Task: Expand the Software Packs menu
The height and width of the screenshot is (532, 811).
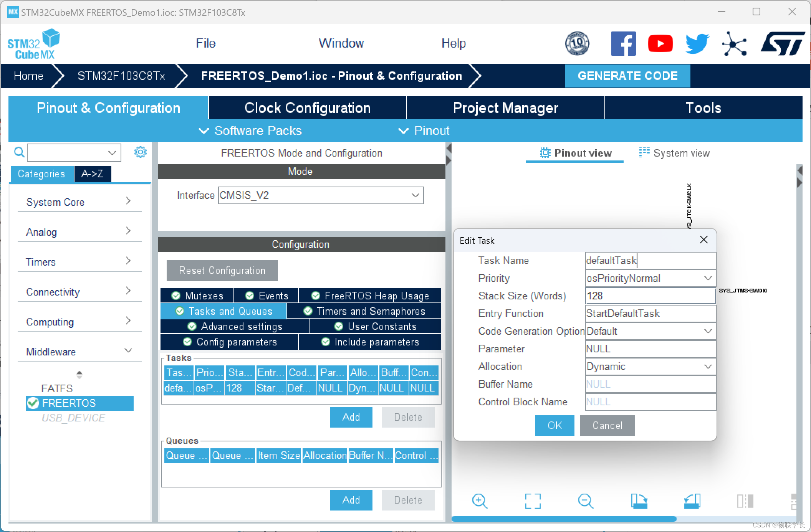Action: coord(250,131)
